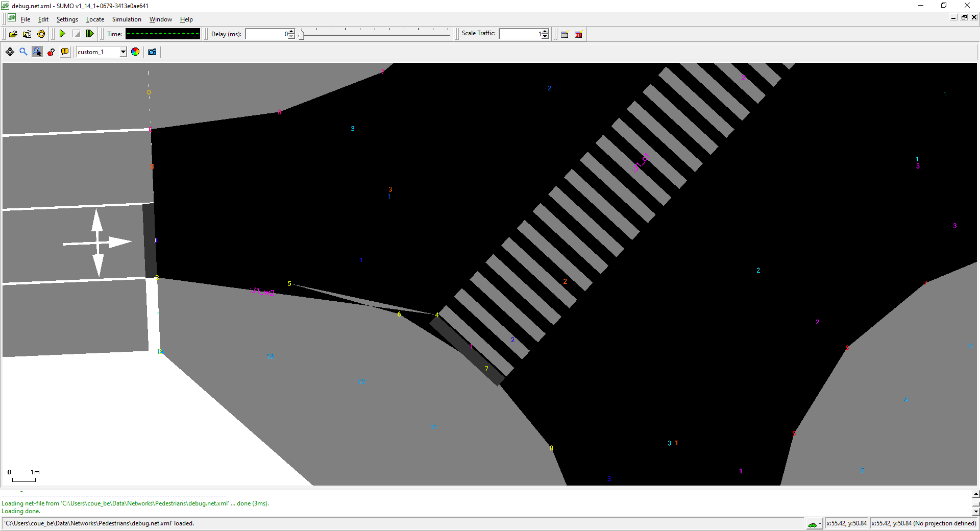The image size is (980, 531).
Task: Open an additional view with the window icon
Action: [564, 34]
